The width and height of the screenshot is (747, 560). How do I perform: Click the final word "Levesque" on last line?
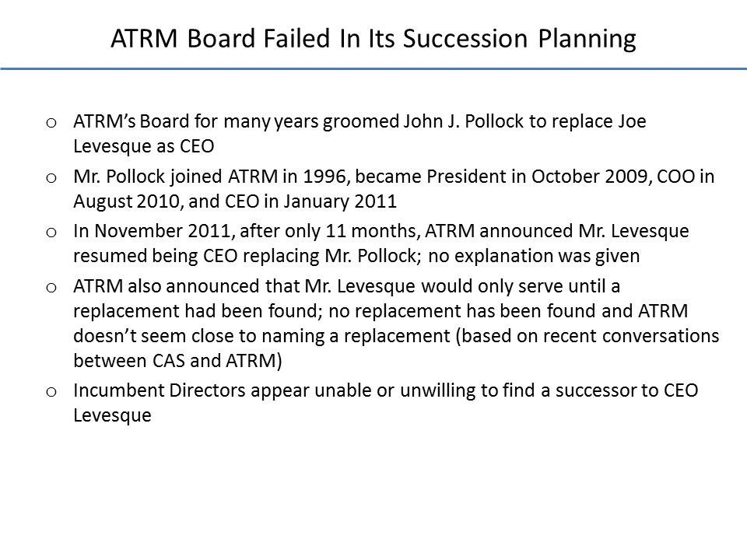[111, 415]
